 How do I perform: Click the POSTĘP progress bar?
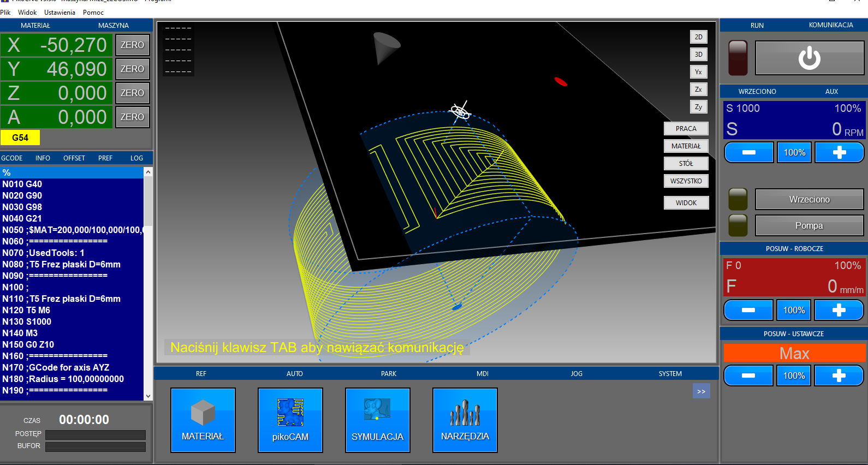point(96,435)
